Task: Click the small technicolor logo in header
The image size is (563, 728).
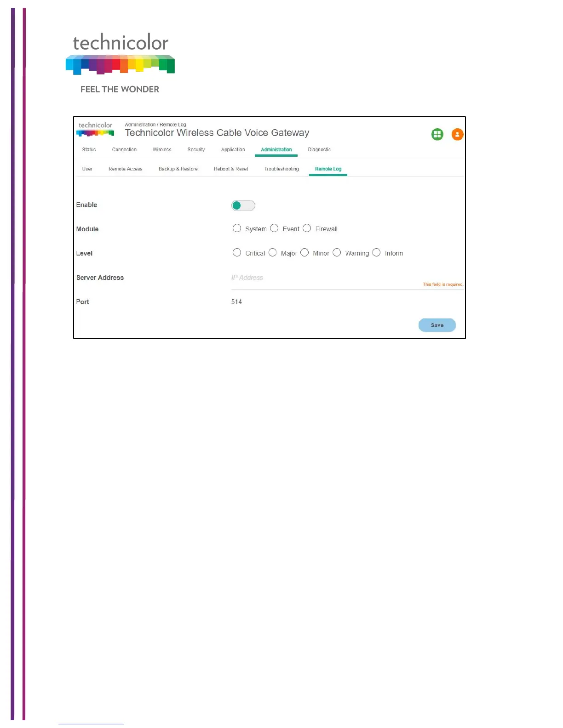Action: point(95,129)
